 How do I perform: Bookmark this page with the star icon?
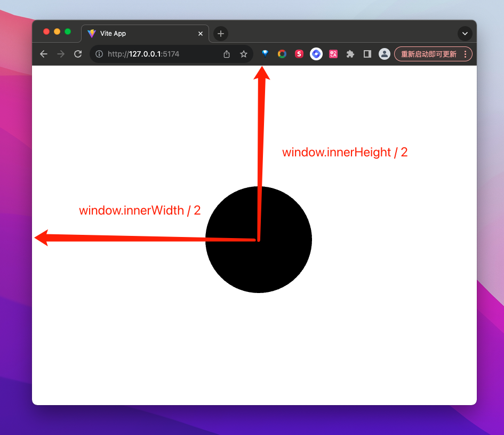[x=244, y=54]
